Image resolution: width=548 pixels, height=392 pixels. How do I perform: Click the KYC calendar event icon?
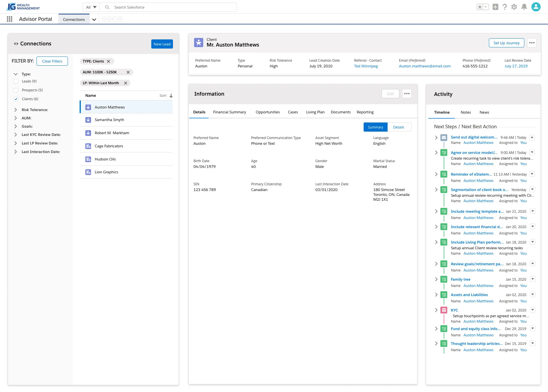444,310
